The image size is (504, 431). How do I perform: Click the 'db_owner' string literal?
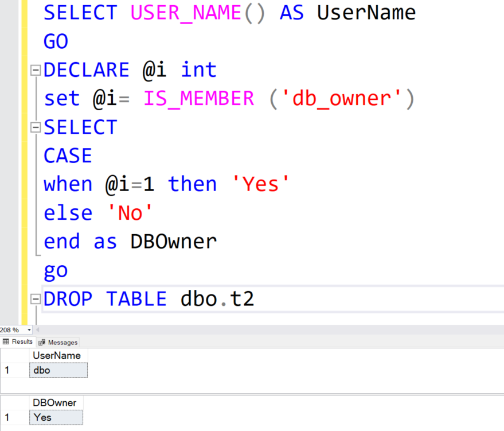coord(341,99)
